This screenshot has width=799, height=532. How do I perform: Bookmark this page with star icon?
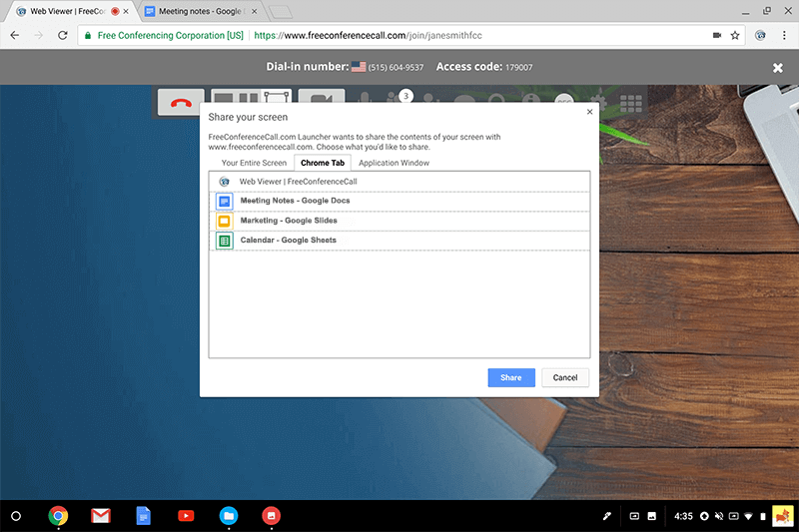point(735,35)
